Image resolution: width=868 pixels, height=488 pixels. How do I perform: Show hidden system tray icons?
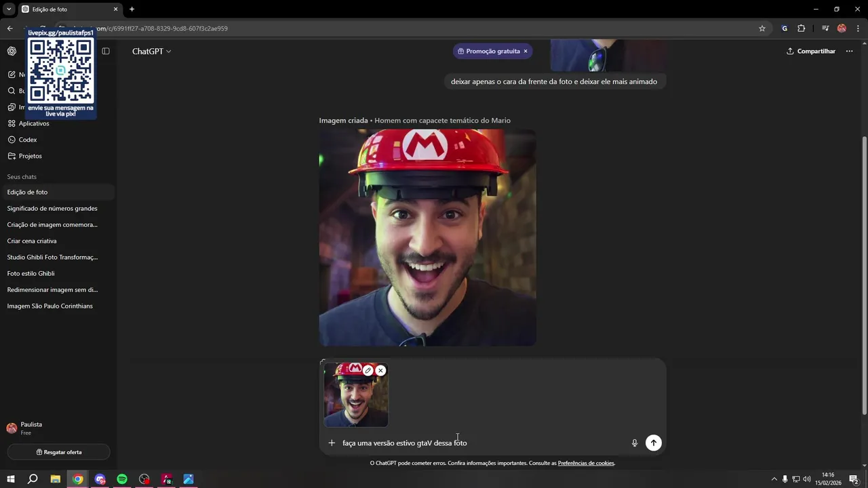coord(774,479)
